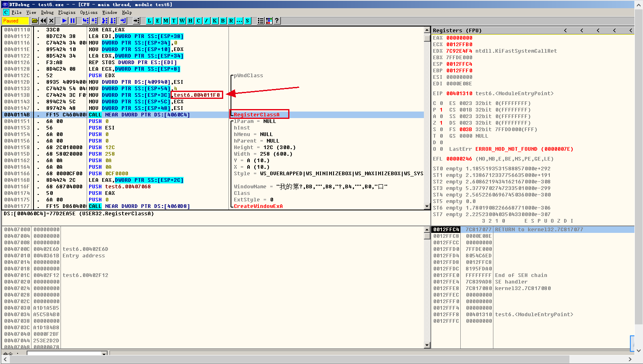Select the dump row at address 0040700C
This screenshot has width=643, height=364.
click(213, 249)
